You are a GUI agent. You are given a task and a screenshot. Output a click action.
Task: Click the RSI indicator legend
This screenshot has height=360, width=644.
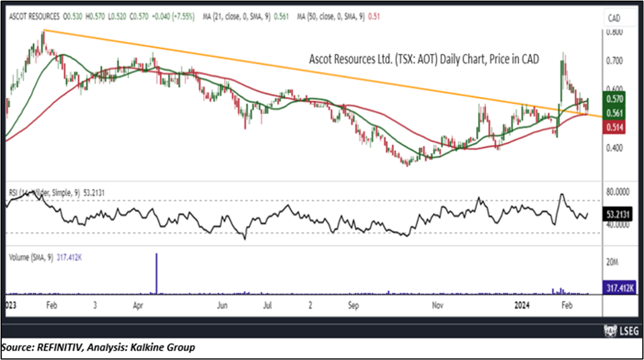pyautogui.click(x=57, y=192)
